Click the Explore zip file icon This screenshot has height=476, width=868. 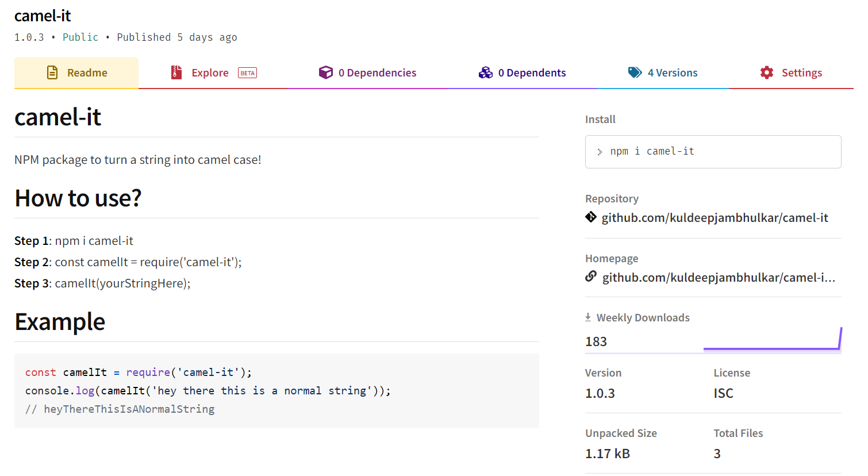pyautogui.click(x=176, y=72)
